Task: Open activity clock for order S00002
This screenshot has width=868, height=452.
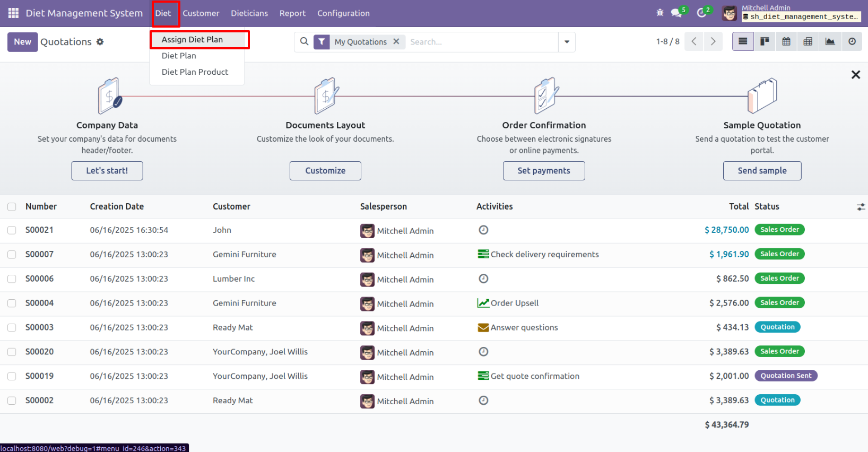Action: click(x=483, y=401)
